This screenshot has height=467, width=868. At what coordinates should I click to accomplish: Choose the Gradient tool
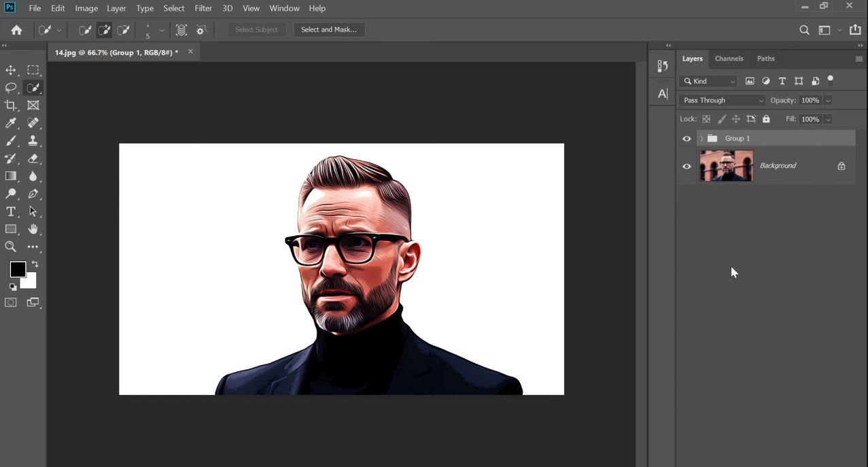[x=11, y=176]
